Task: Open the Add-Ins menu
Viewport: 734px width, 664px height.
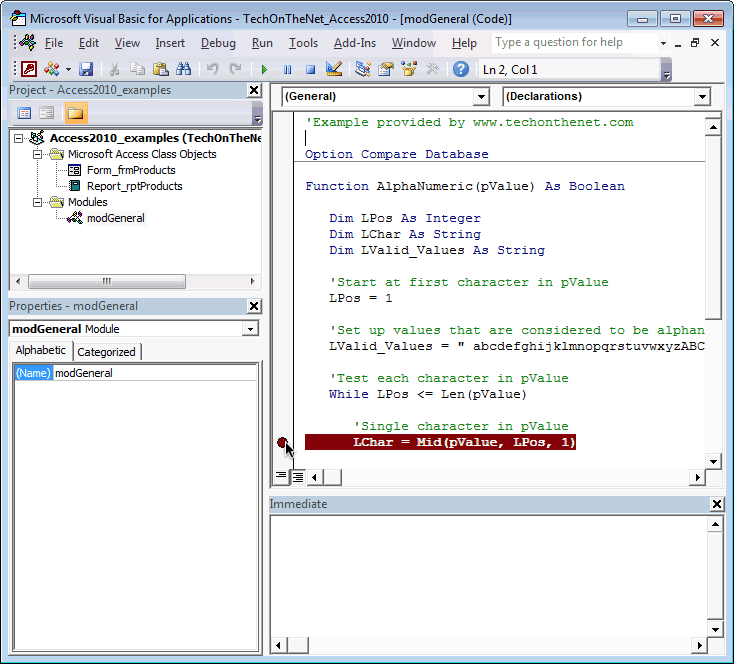Action: point(355,43)
